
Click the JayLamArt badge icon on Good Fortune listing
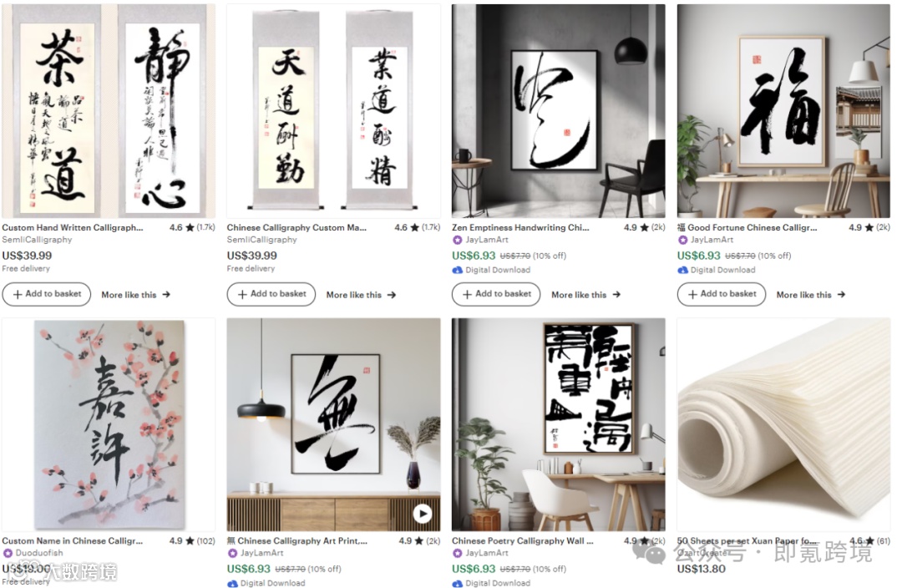(683, 240)
